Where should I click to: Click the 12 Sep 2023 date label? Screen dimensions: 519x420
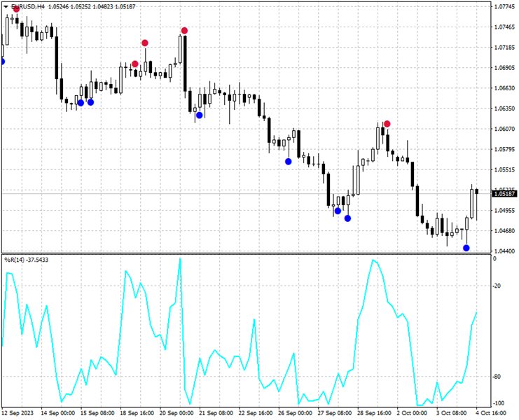tap(18, 413)
